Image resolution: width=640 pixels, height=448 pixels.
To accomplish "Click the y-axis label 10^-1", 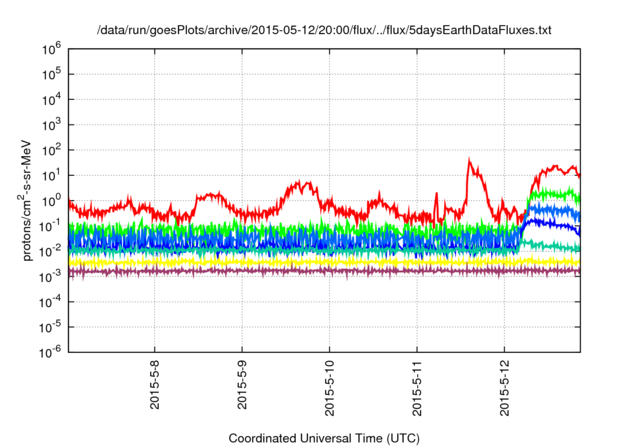I will pyautogui.click(x=50, y=226).
